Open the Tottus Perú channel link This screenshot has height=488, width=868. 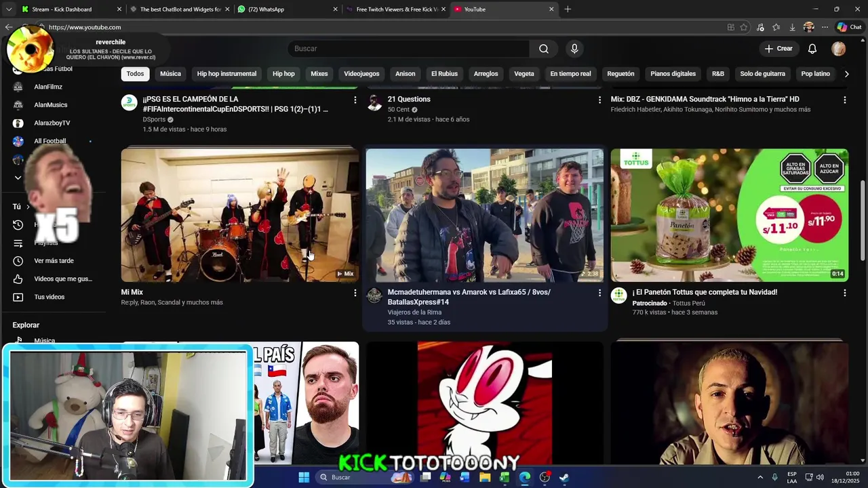click(689, 303)
